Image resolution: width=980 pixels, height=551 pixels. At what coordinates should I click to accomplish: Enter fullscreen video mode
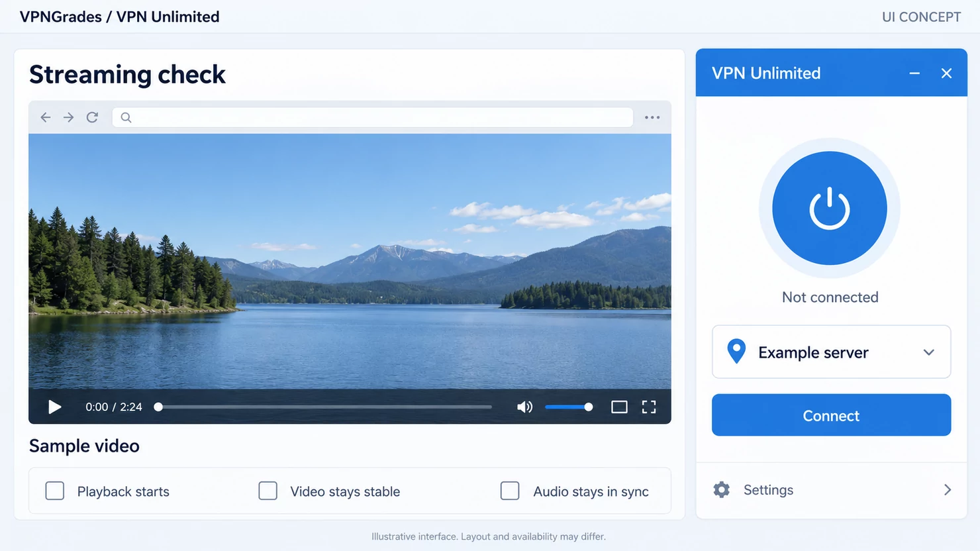649,407
